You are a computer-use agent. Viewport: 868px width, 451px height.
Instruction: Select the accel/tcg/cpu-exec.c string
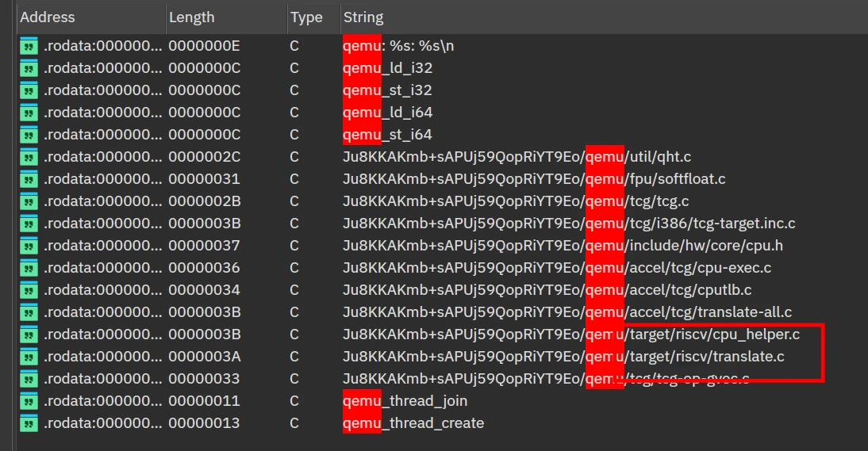tap(556, 268)
